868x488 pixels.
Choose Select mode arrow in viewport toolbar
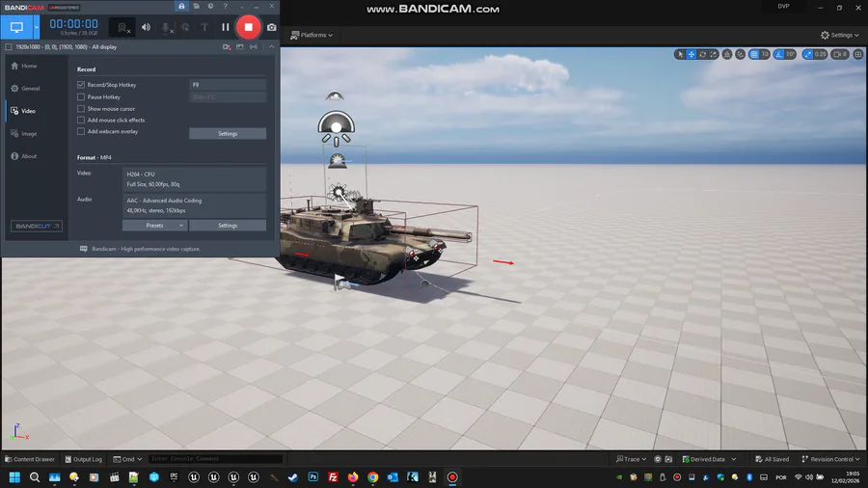point(680,54)
